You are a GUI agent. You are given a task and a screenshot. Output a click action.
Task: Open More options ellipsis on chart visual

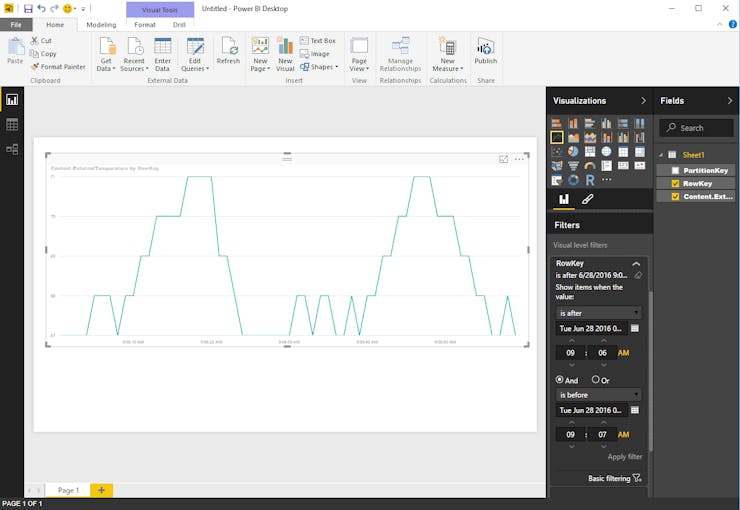pyautogui.click(x=519, y=159)
